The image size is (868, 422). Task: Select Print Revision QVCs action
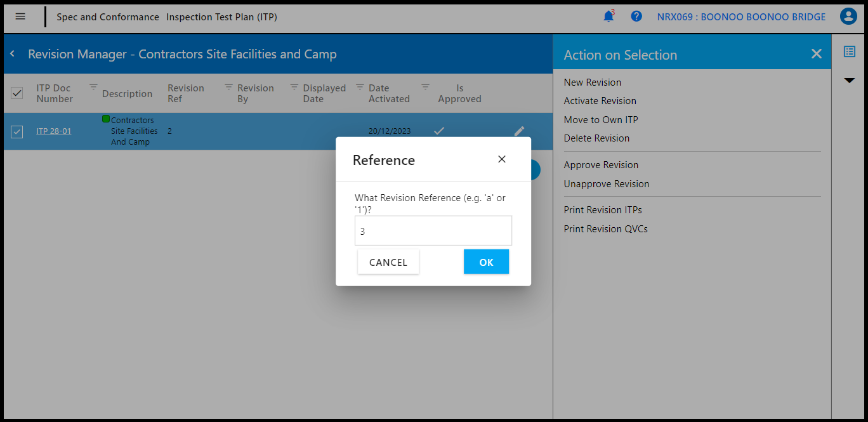[606, 229]
